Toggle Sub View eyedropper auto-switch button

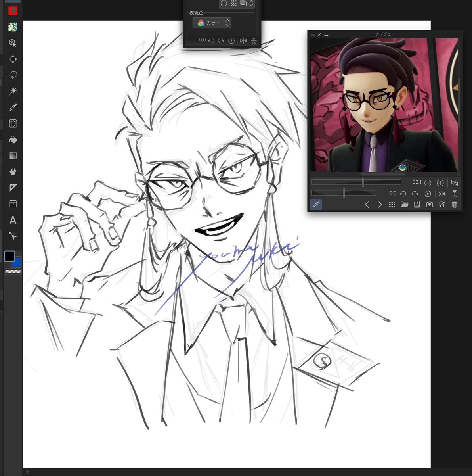[316, 205]
